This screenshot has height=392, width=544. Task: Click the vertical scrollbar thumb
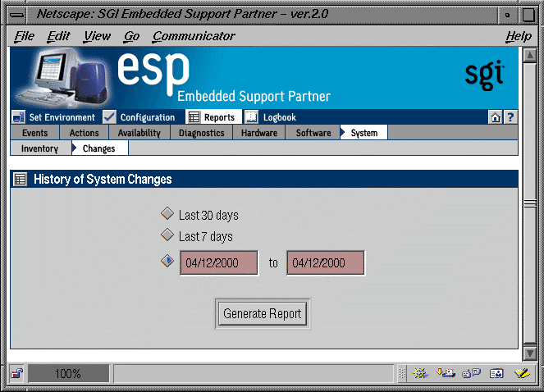click(x=530, y=203)
